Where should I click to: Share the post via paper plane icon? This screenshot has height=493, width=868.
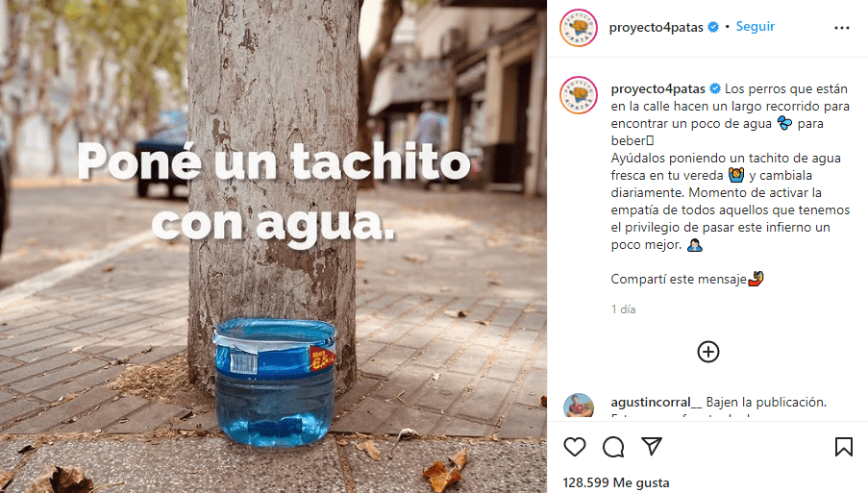652,446
